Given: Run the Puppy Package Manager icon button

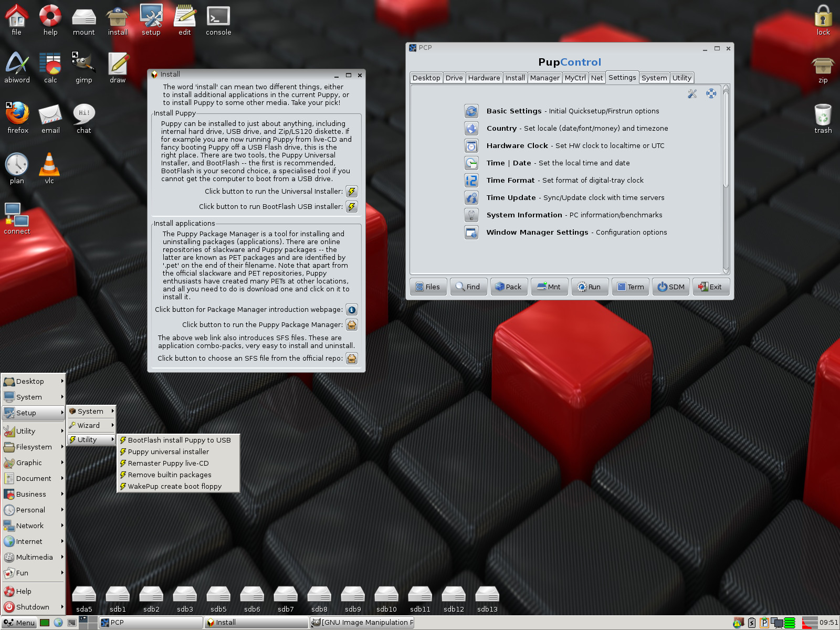Looking at the screenshot, I should 352,325.
